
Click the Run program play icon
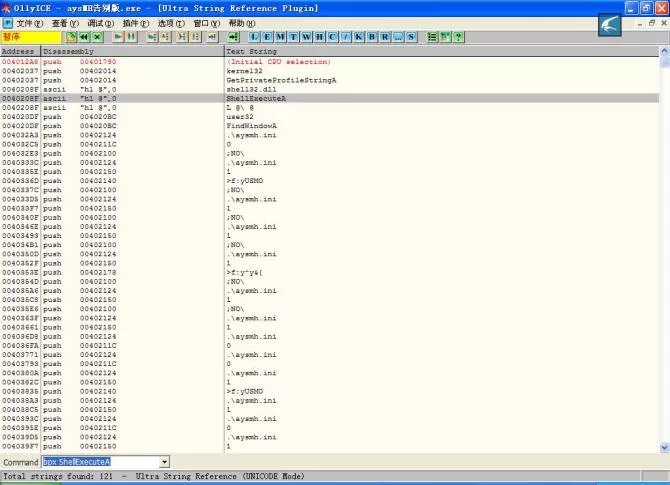tap(119, 37)
